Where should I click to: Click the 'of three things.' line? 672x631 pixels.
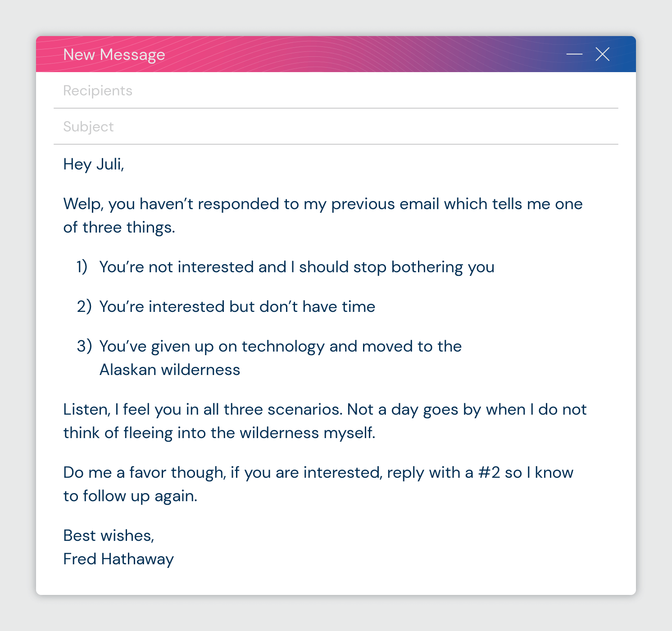[119, 227]
